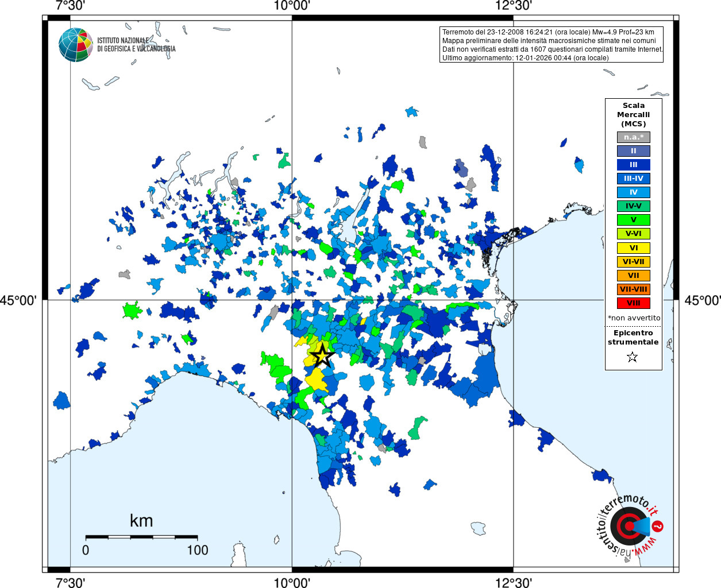Select the red VIII intensity swatch
The width and height of the screenshot is (721, 588).
click(634, 303)
